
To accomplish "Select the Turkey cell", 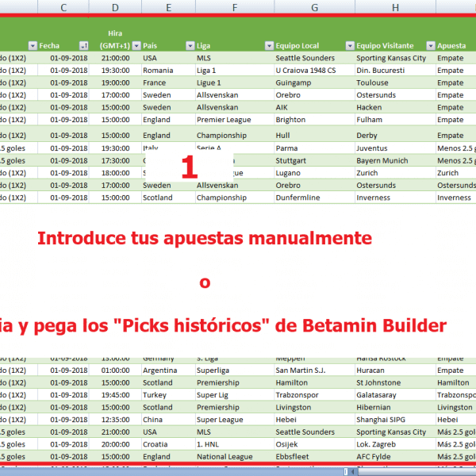I will click(168, 395).
